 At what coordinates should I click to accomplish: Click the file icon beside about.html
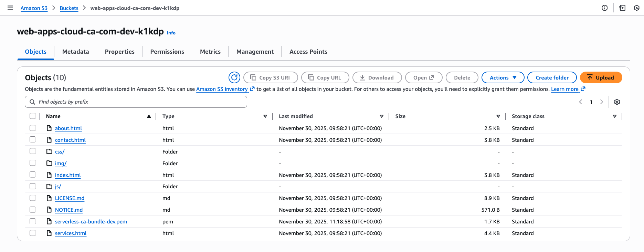49,128
